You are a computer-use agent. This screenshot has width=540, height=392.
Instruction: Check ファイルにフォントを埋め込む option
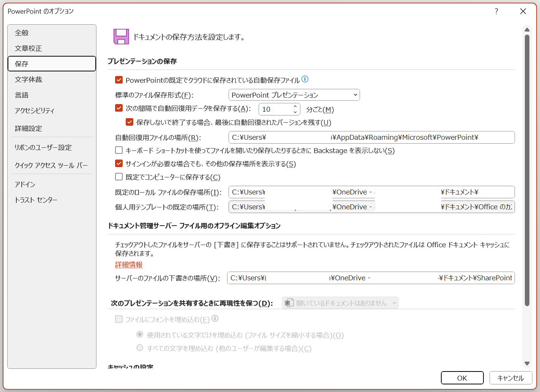pos(119,319)
